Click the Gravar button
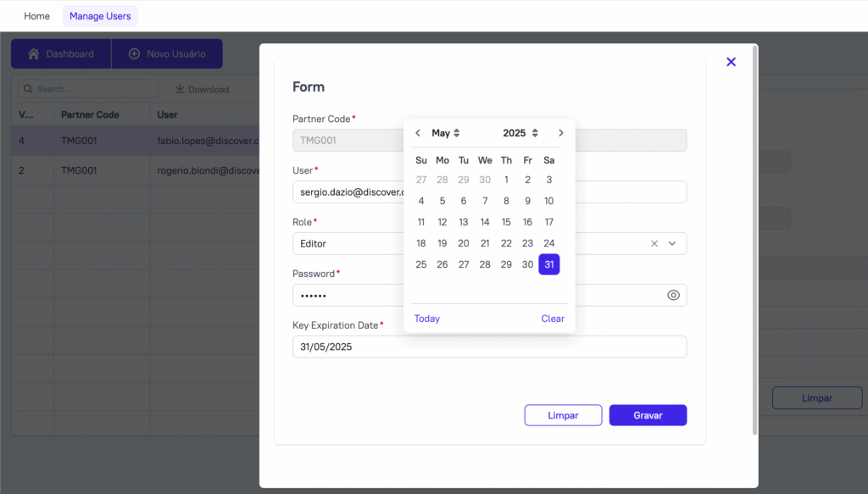The width and height of the screenshot is (868, 494). coord(648,415)
